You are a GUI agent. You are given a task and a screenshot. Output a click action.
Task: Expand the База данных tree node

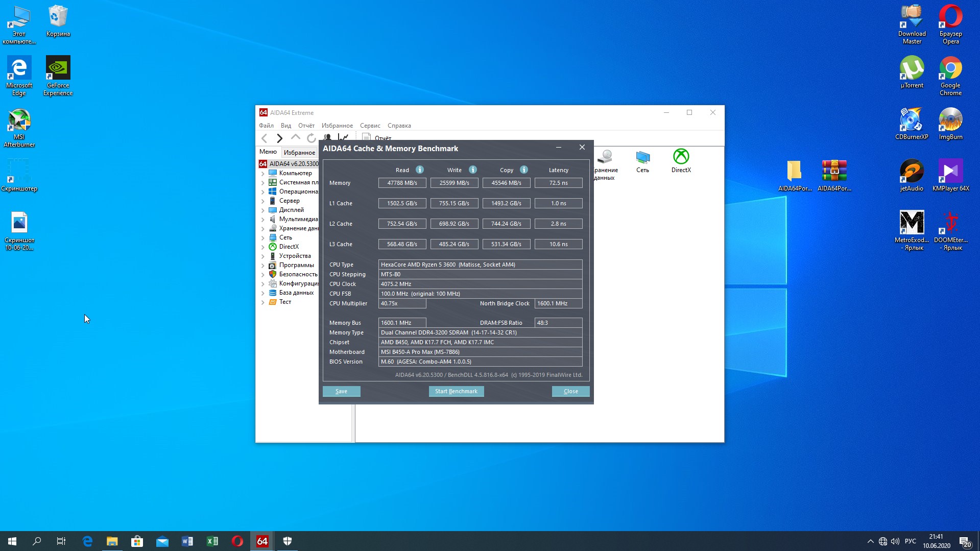263,293
